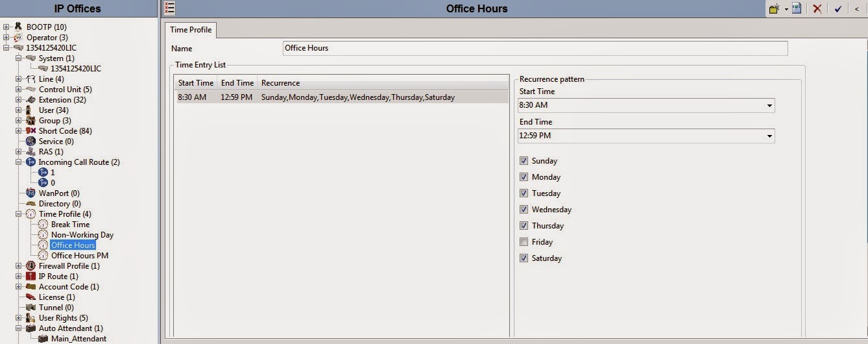
Task: Select Non-Working Day profile
Action: [82, 234]
